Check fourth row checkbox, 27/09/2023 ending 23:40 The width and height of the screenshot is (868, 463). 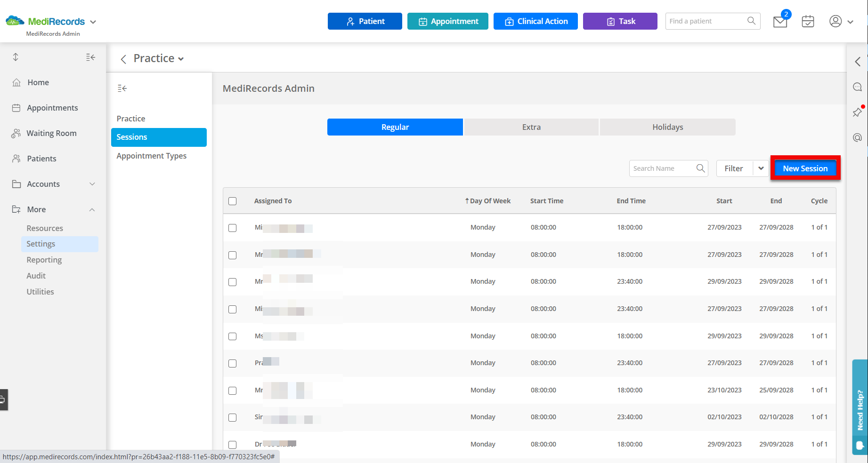[232, 309]
